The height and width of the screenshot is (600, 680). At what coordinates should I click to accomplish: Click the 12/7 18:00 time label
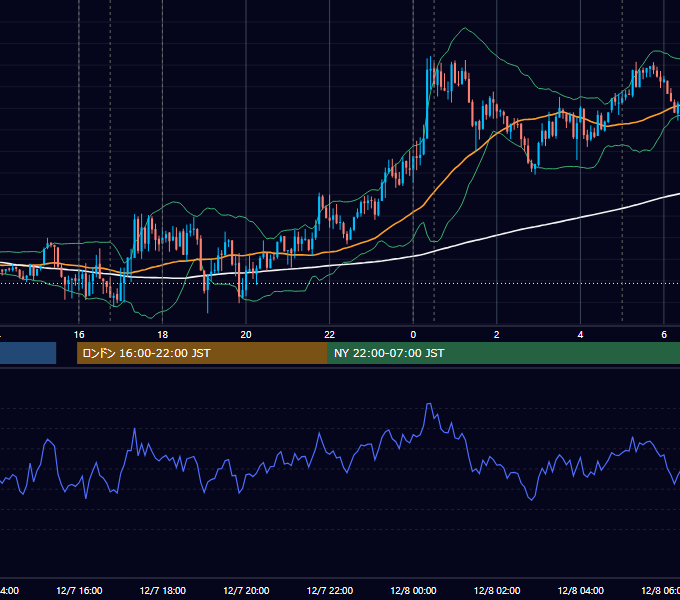163,590
